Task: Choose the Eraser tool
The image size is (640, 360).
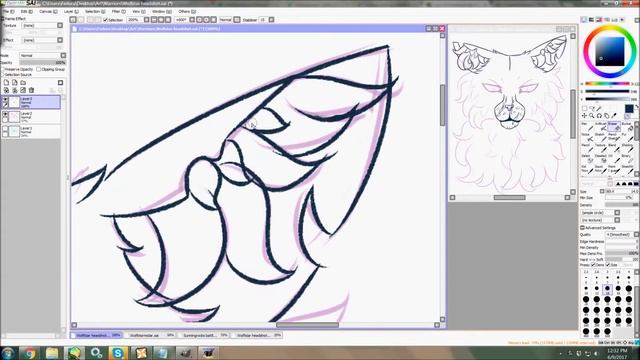Action: click(614, 126)
